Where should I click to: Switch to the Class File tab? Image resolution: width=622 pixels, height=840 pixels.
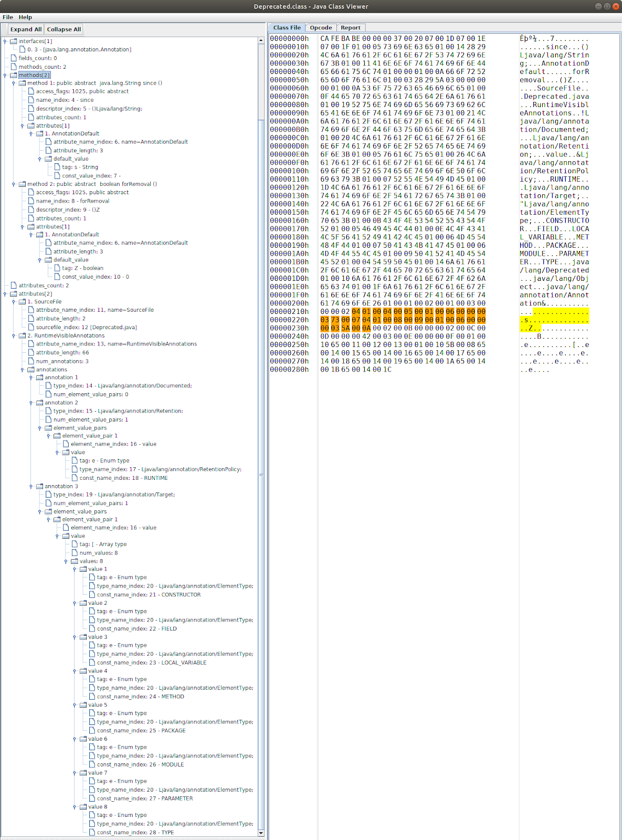(287, 28)
